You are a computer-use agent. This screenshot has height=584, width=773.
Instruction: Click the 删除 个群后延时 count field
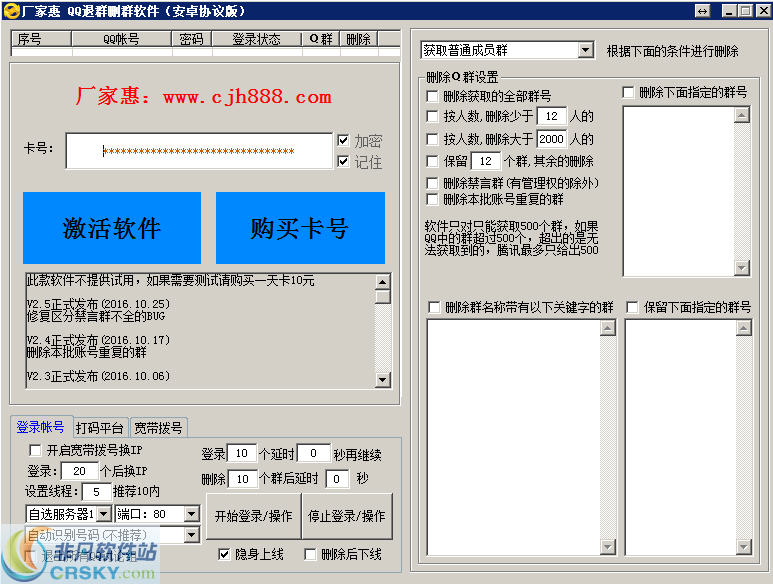[x=243, y=479]
